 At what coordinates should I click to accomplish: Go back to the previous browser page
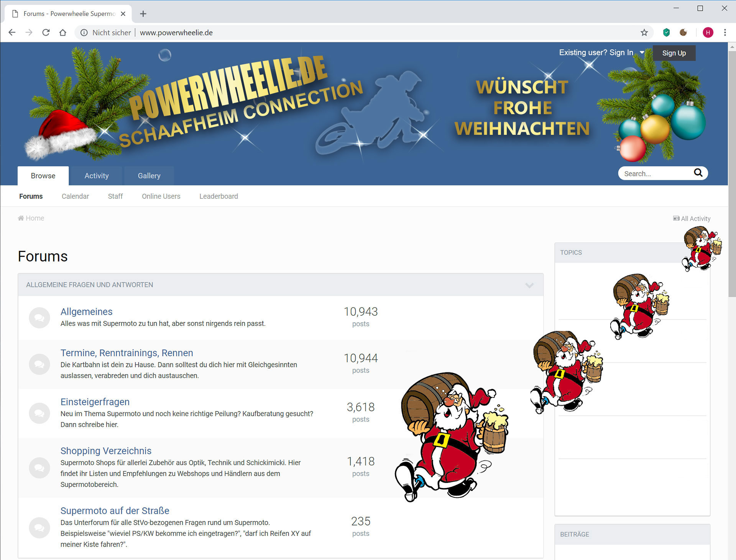pyautogui.click(x=12, y=33)
